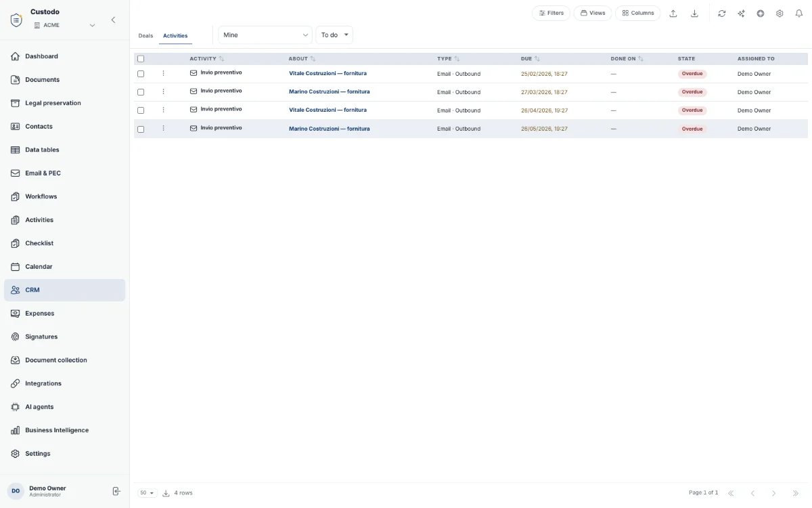Change the 50 rows-per-page selector
The width and height of the screenshot is (812, 508).
coord(148,493)
